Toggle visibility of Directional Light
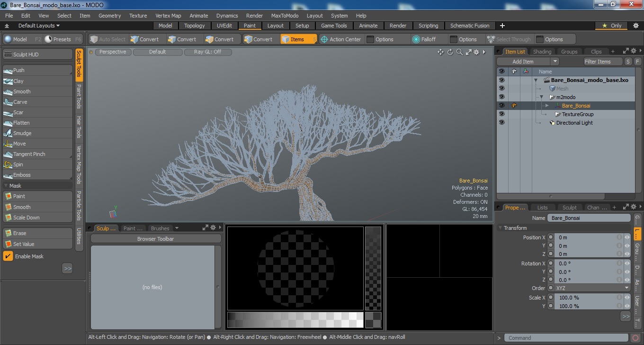 click(x=501, y=123)
